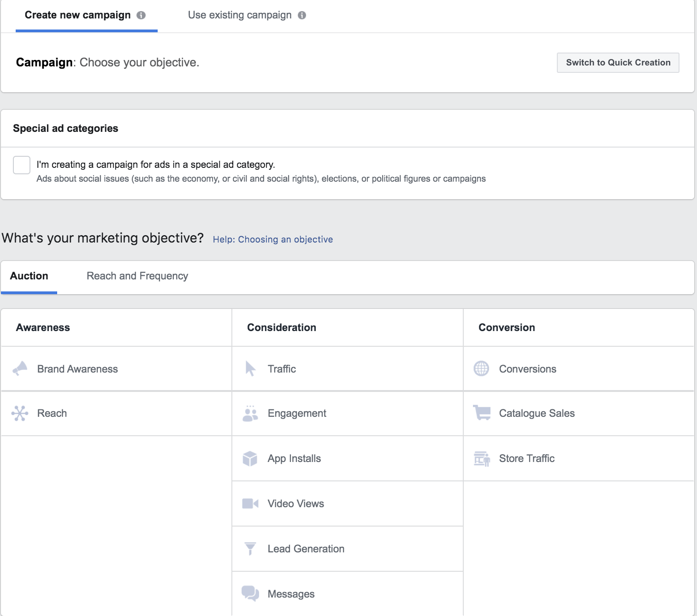Click the Lead Generation funnel icon
Viewport: 697px width, 616px height.
pyautogui.click(x=250, y=549)
